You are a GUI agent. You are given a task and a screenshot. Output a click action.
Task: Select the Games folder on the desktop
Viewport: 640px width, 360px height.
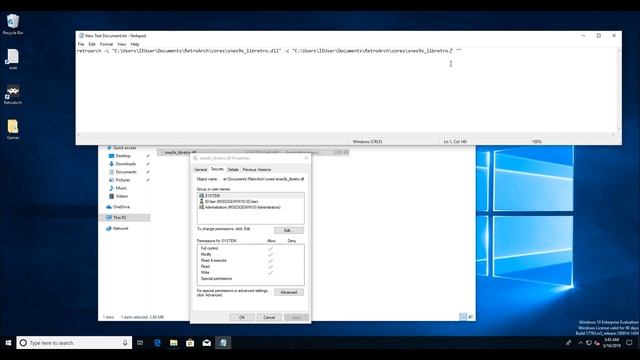coord(13,129)
